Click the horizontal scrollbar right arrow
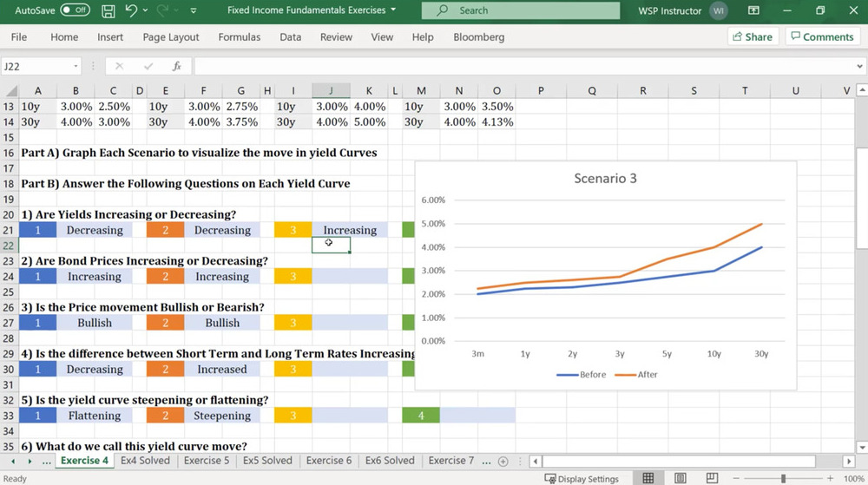 (849, 462)
